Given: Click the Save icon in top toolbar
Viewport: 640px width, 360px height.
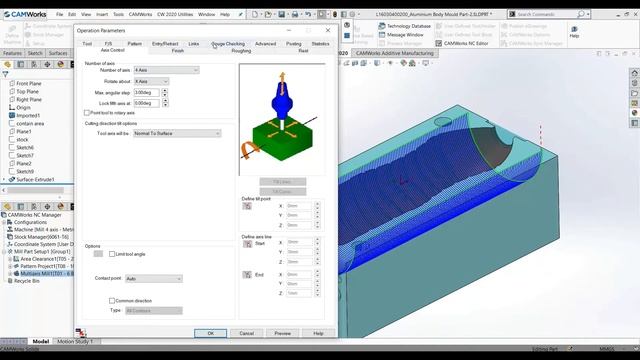Looking at the screenshot, I should pyautogui.click(x=282, y=14).
